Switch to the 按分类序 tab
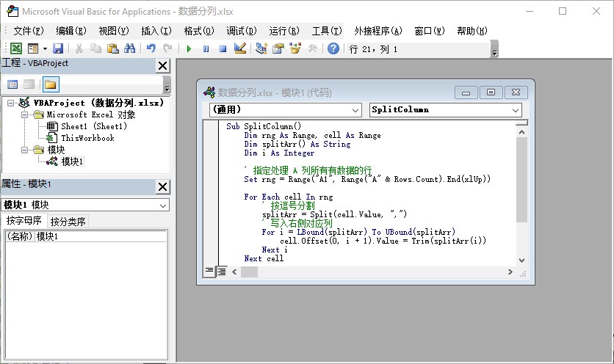Image resolution: width=614 pixels, height=364 pixels. click(68, 222)
